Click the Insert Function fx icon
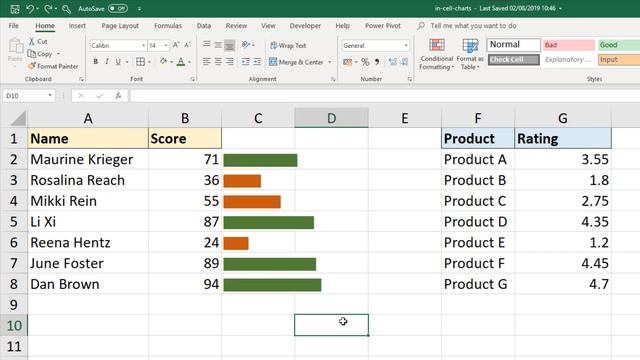Image resolution: width=640 pixels, height=360 pixels. (x=118, y=96)
